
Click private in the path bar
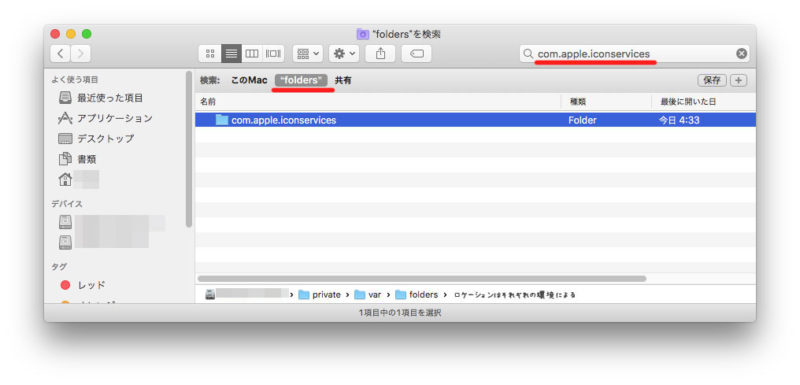click(x=319, y=295)
